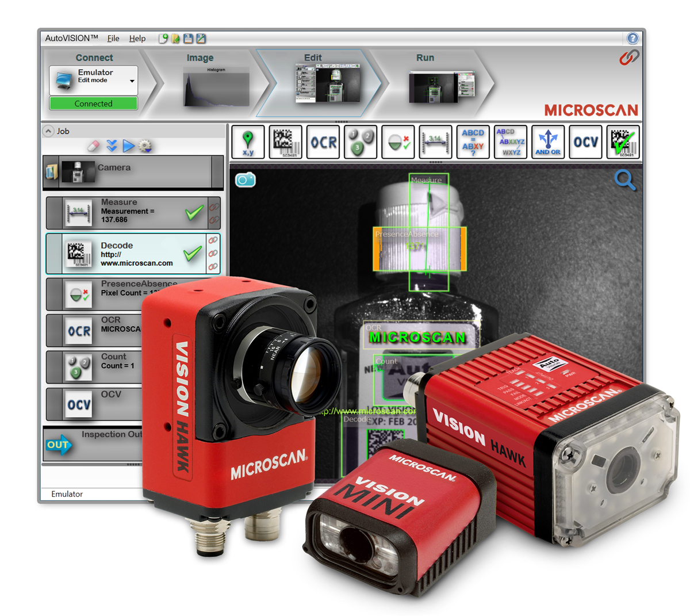Image resolution: width=690 pixels, height=616 pixels.
Task: Open the Emulator mode dropdown under Connect
Action: [131, 81]
